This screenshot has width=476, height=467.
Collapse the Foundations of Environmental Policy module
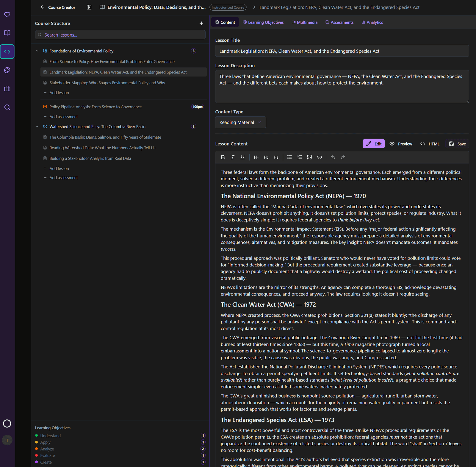point(37,51)
